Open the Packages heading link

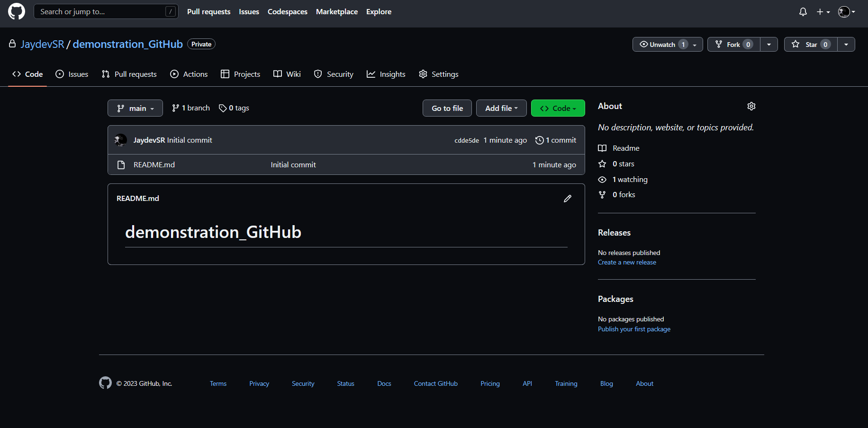tap(615, 299)
